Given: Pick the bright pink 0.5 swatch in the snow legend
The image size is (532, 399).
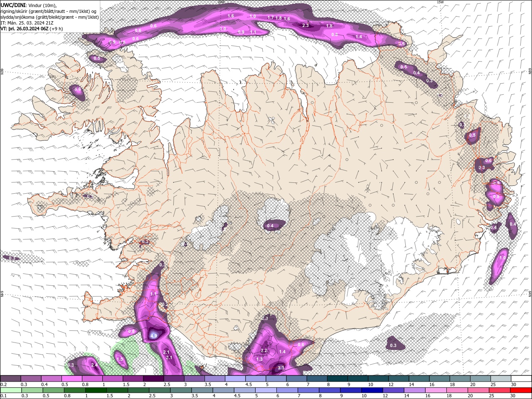Looking at the screenshot, I should pyautogui.click(x=71, y=378).
